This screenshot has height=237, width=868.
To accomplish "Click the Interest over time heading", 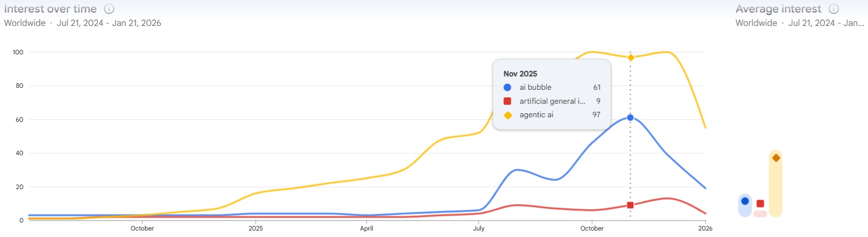I will click(50, 9).
